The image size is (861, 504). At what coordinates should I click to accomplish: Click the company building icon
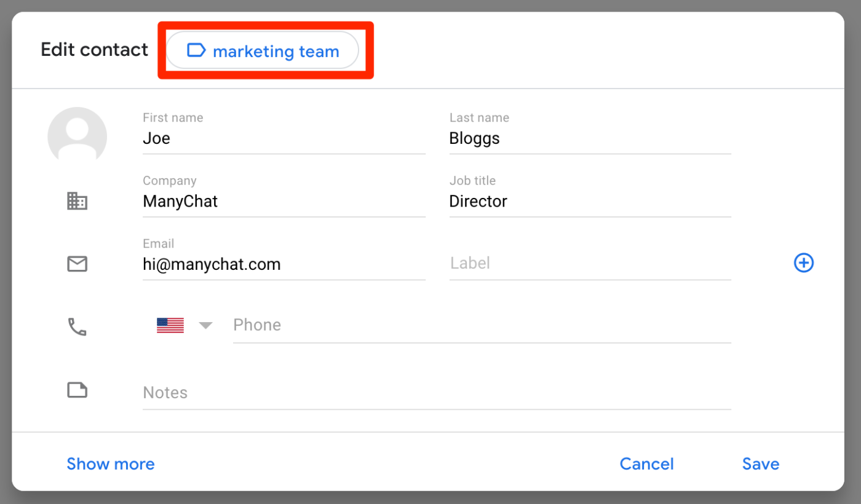coord(77,201)
